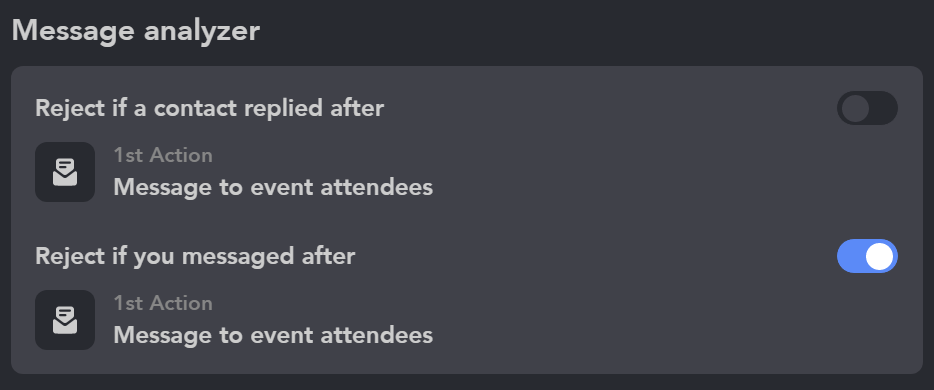The height and width of the screenshot is (390, 934).
Task: Click the upper dark square message tile
Action: [x=65, y=172]
